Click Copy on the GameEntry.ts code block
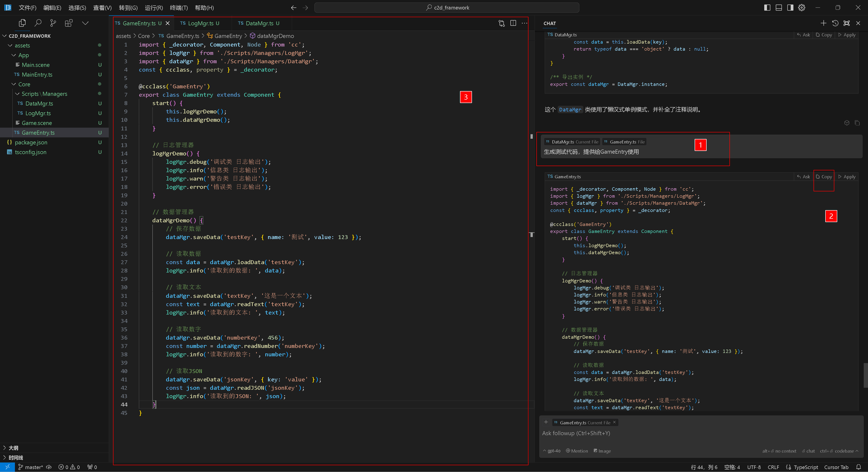868x472 pixels. 823,176
